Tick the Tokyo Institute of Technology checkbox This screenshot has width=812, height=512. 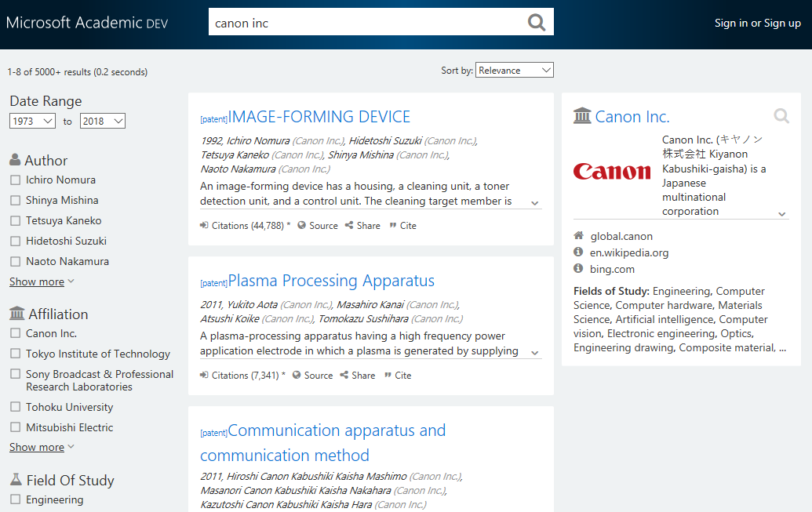[15, 354]
